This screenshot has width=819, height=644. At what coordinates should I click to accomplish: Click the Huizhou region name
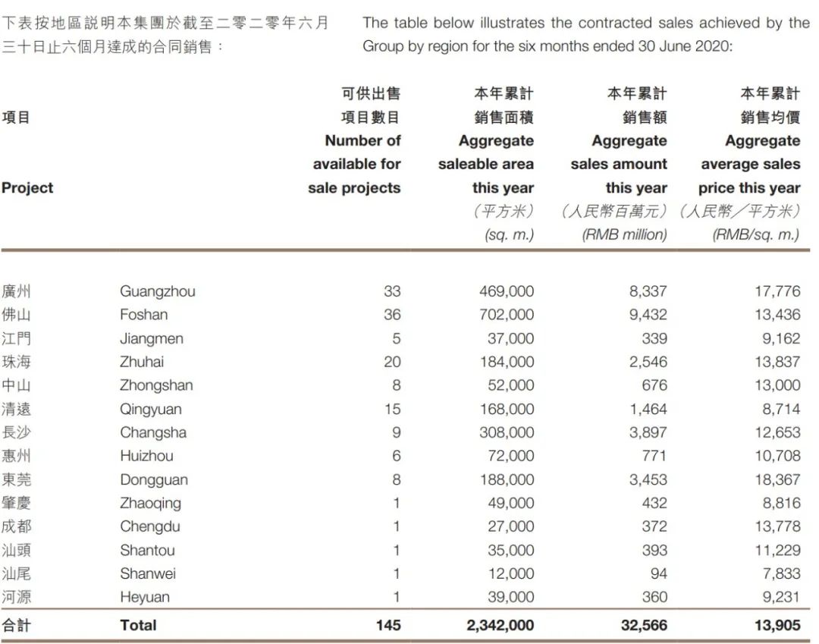[146, 456]
